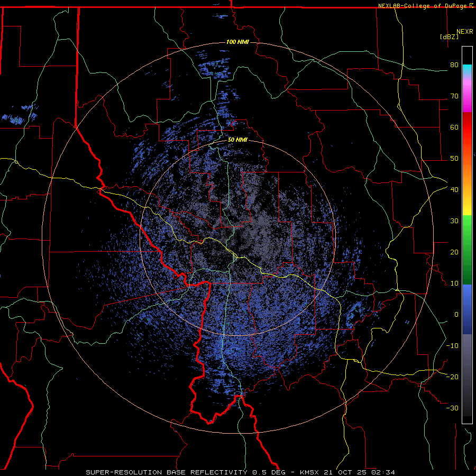The image size is (476, 476).
Task: Click the 30 dBZ scale value
Action: pyautogui.click(x=454, y=221)
